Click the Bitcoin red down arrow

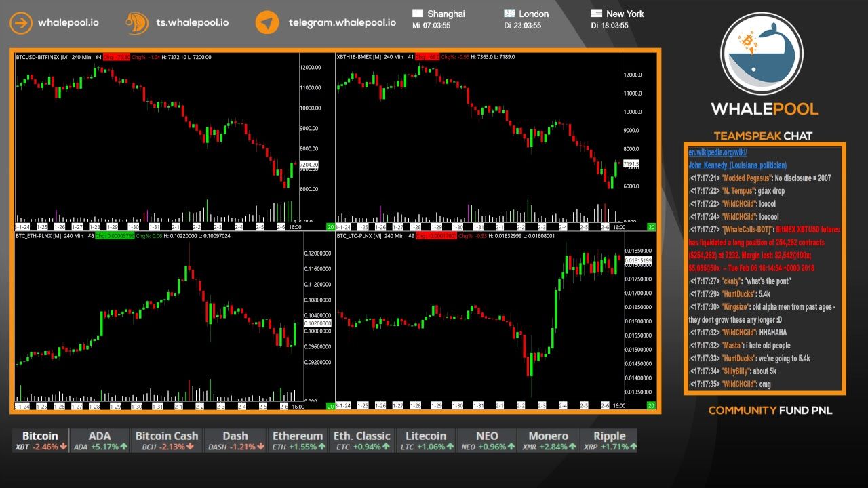coord(63,447)
